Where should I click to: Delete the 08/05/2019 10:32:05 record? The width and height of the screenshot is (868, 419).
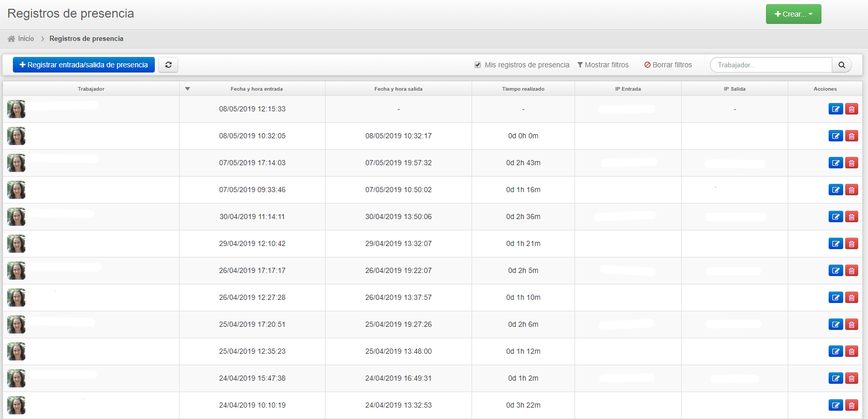click(851, 136)
